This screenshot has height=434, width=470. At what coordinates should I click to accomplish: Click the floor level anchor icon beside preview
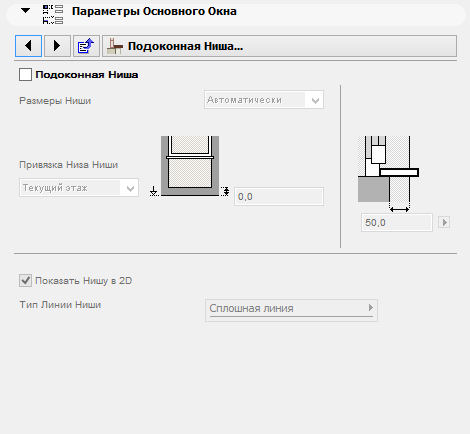(x=154, y=191)
